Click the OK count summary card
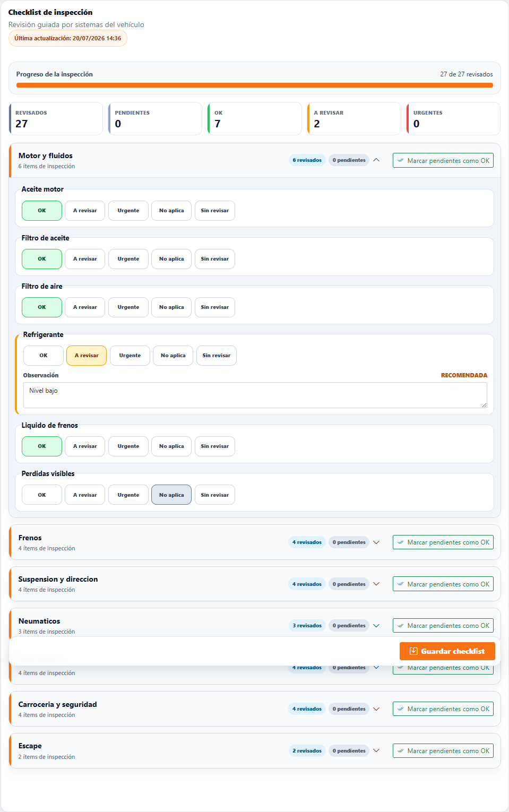 point(255,118)
